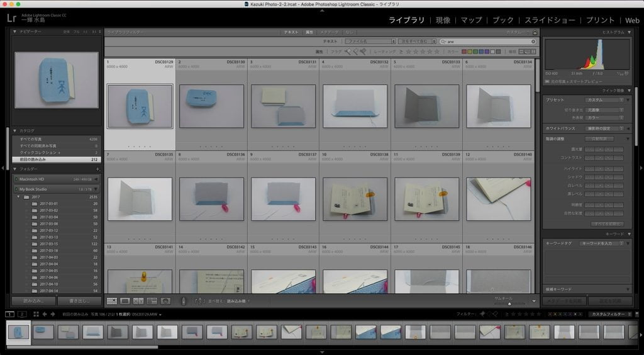Go forward with the filmstrip right arrow

click(x=53, y=314)
